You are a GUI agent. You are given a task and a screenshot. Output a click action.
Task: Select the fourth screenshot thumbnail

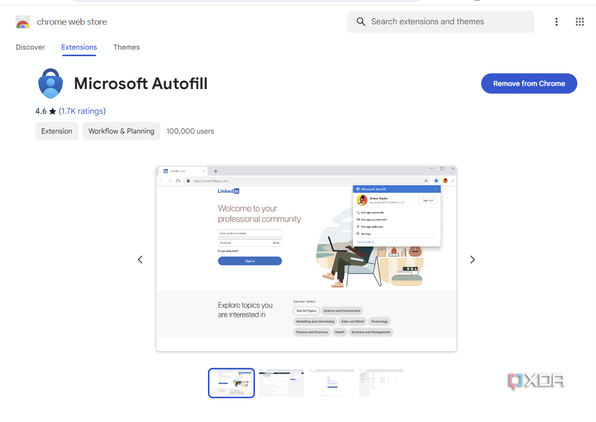[381, 383]
